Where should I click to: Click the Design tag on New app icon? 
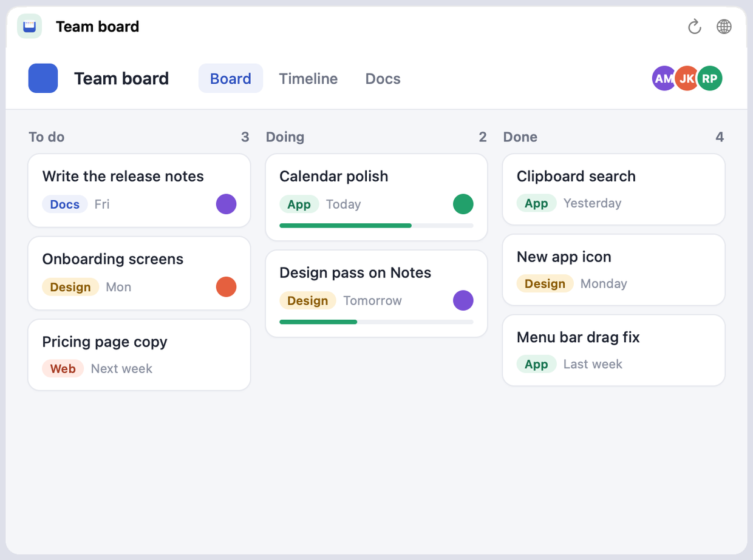click(x=545, y=283)
